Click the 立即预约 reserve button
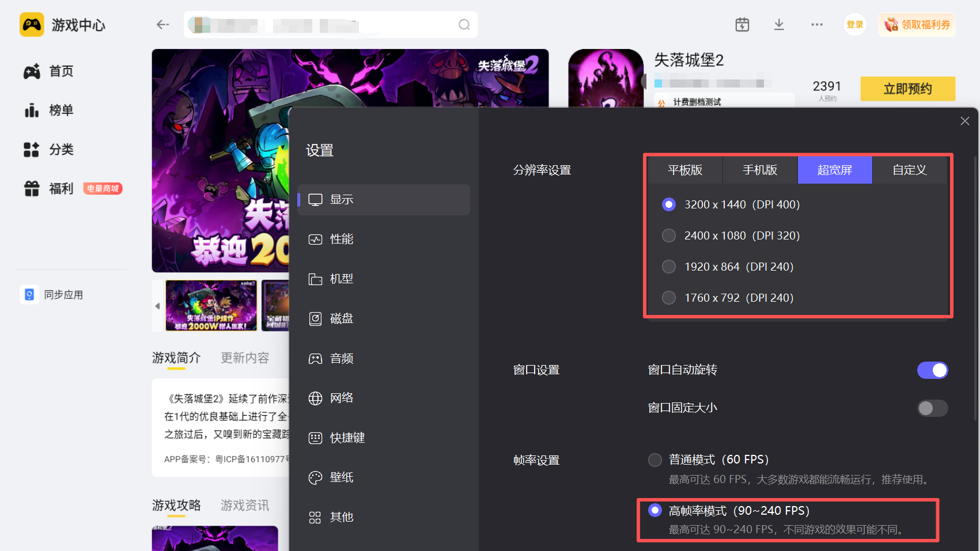This screenshot has height=551, width=980. coord(908,89)
